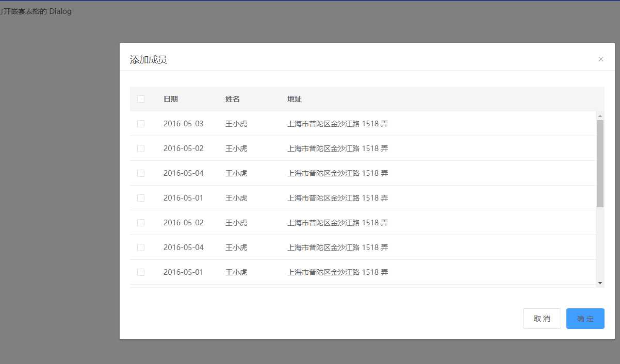Tick the select-all checkbox in table header
Viewport: 620px width, 364px height.
[x=141, y=99]
